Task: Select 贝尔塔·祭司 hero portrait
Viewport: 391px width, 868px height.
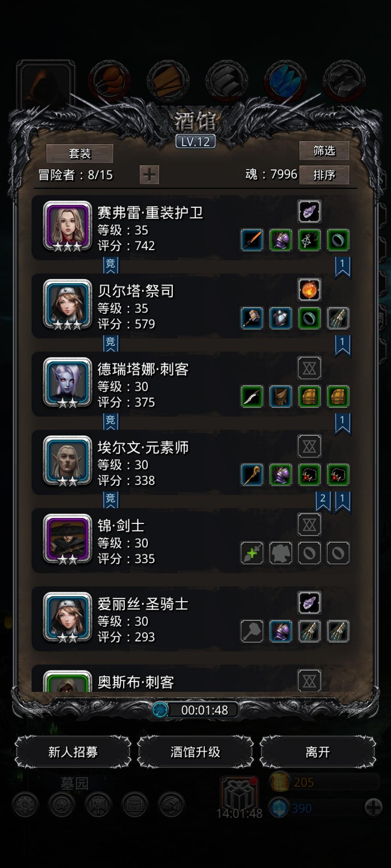Action: (67, 305)
